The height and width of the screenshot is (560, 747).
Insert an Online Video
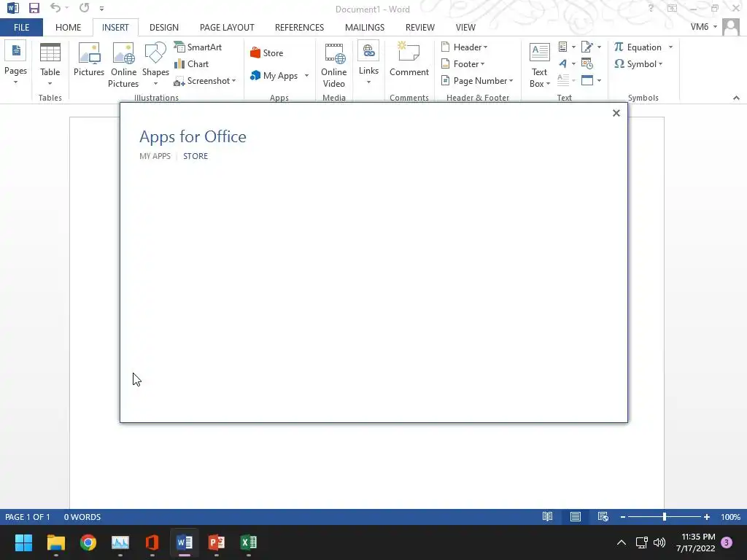click(333, 64)
